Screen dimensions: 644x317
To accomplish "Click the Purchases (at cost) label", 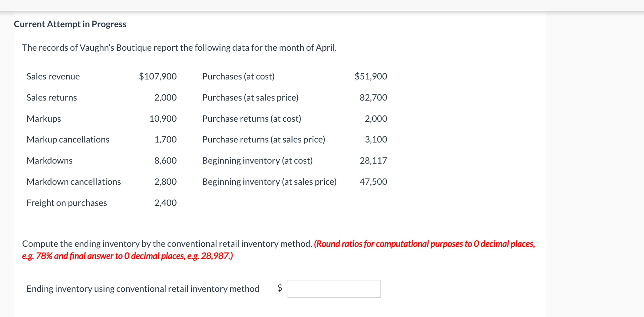I will 238,76.
